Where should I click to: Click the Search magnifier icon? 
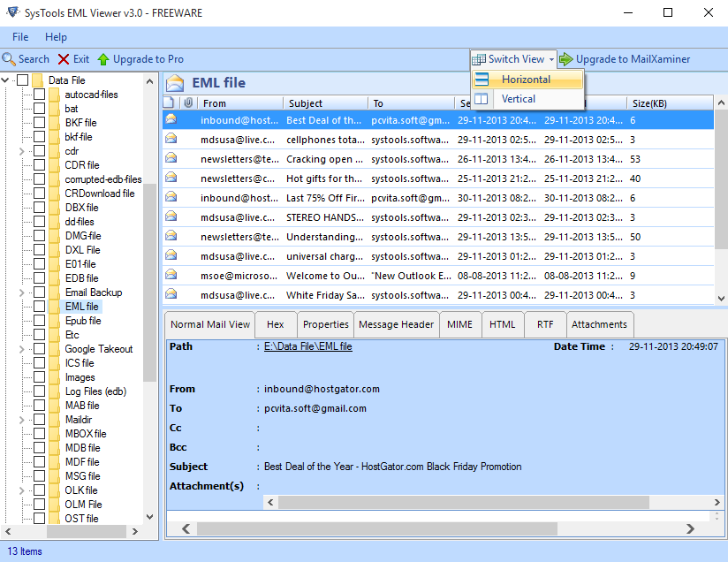coord(9,59)
